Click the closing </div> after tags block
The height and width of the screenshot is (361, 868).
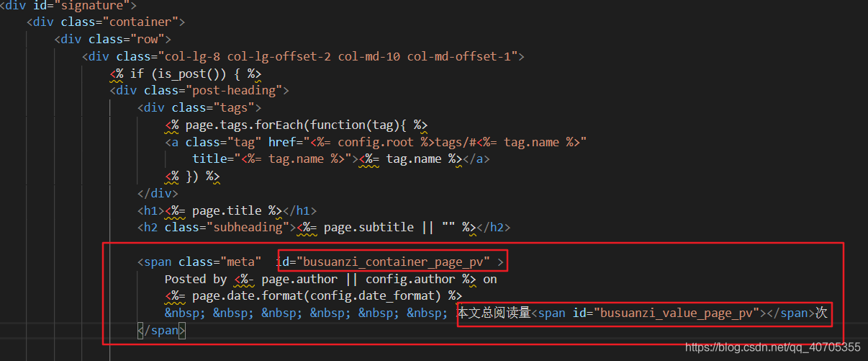click(x=158, y=193)
